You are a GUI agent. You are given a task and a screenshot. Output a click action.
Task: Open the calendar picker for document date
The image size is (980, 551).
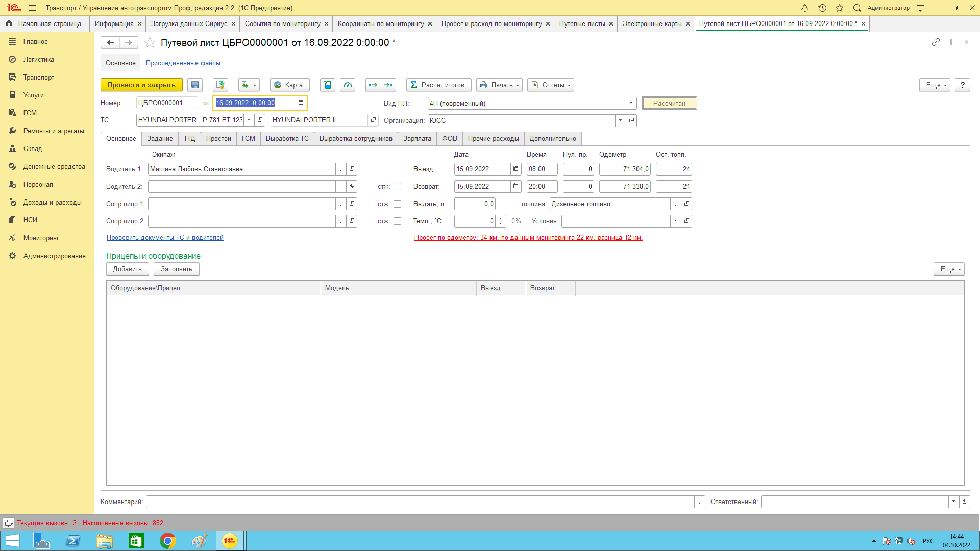[301, 103]
